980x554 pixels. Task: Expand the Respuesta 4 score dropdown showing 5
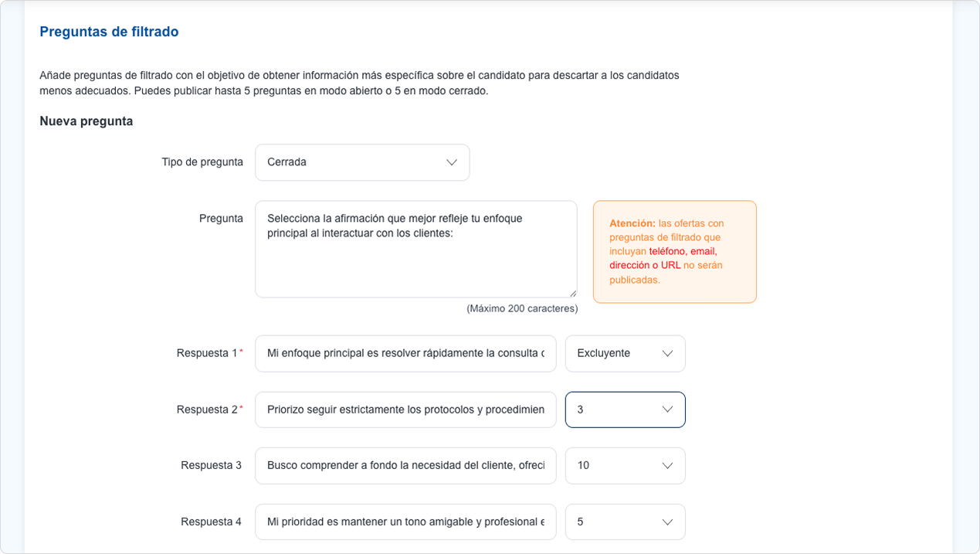pyautogui.click(x=625, y=522)
